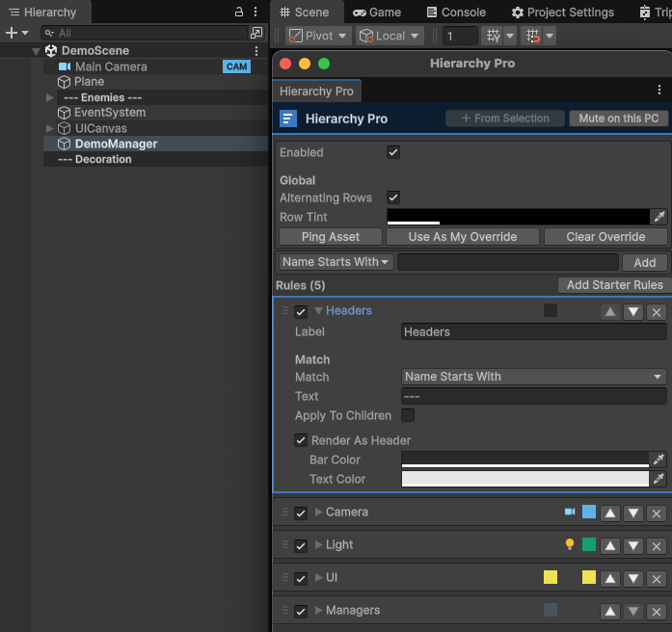Screen dimensions: 672x632
Task: Move the Camera rule up
Action: (610, 513)
